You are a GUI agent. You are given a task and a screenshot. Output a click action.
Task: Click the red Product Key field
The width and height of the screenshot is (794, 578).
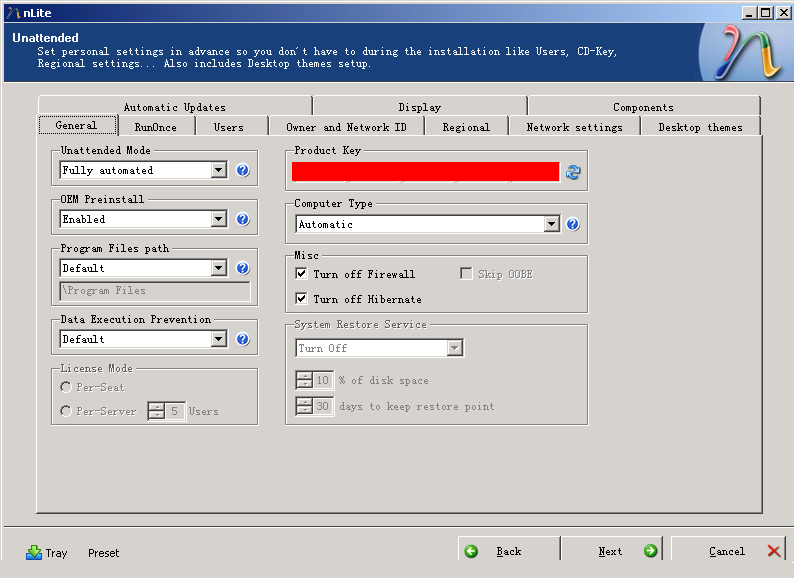click(425, 172)
